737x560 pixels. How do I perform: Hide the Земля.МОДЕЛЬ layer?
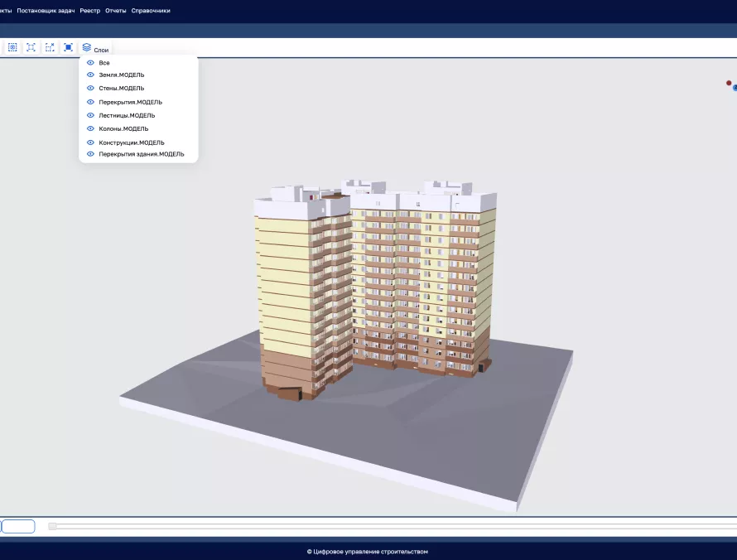coord(90,75)
